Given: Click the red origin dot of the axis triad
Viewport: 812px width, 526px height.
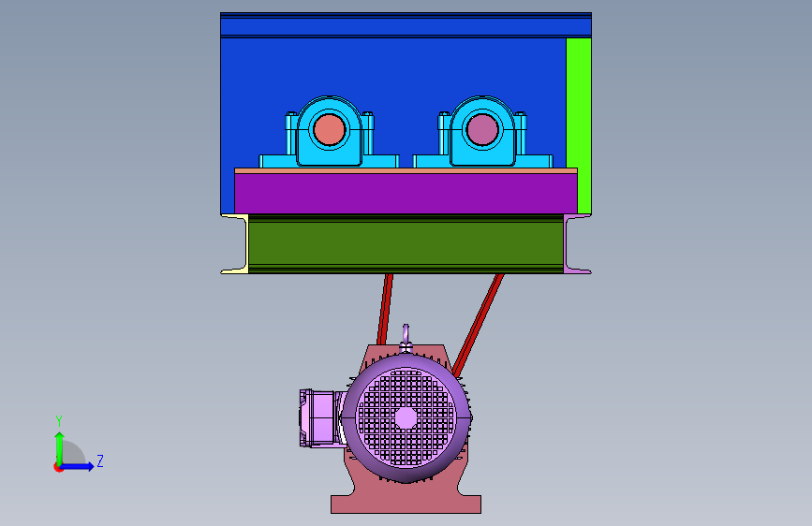Looking at the screenshot, I should (58, 468).
